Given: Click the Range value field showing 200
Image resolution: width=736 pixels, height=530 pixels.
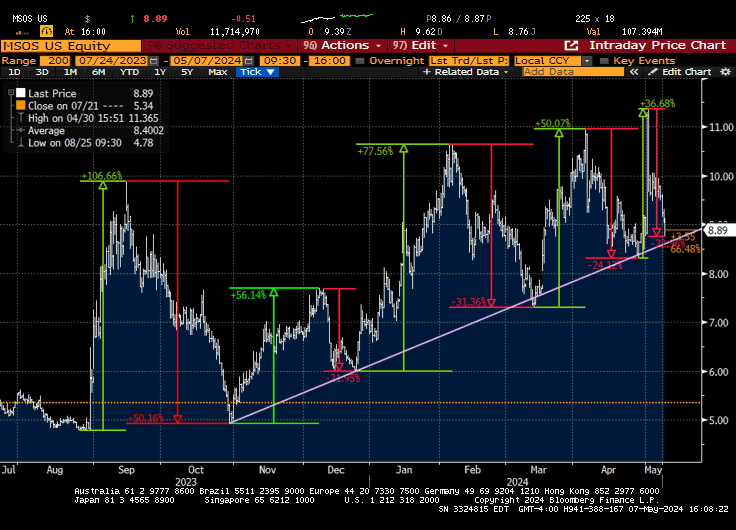Looking at the screenshot, I should tap(55, 61).
